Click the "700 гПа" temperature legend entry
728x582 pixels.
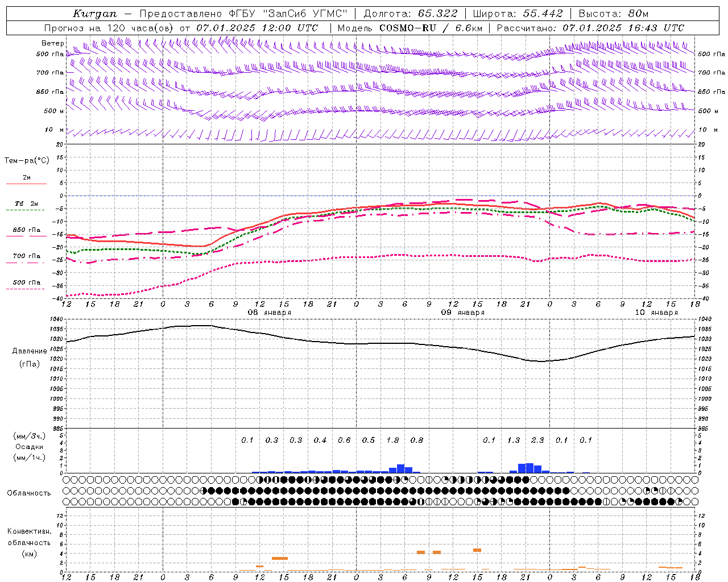tap(27, 256)
